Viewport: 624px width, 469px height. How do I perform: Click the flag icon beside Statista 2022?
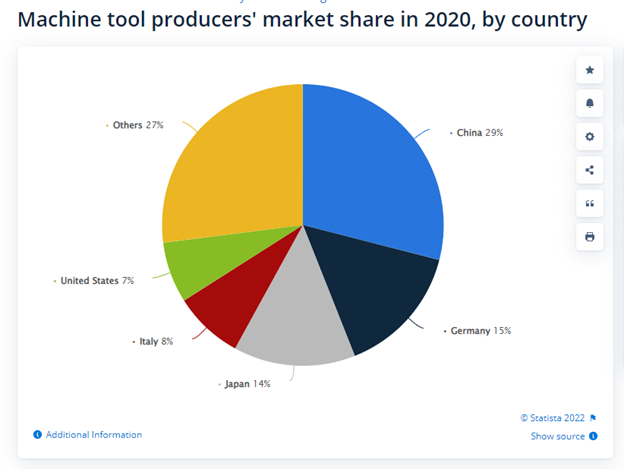593,418
